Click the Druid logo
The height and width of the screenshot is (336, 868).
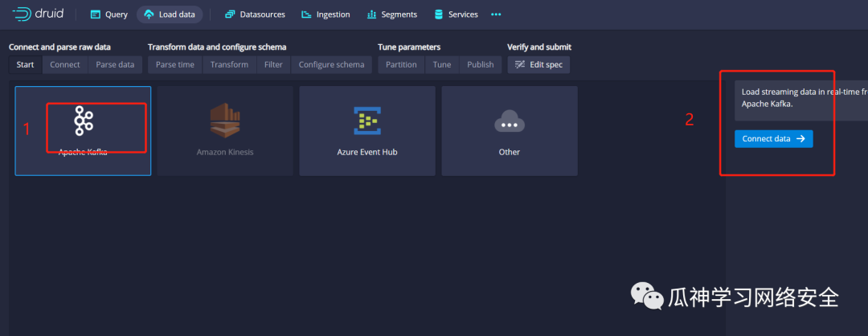[38, 14]
